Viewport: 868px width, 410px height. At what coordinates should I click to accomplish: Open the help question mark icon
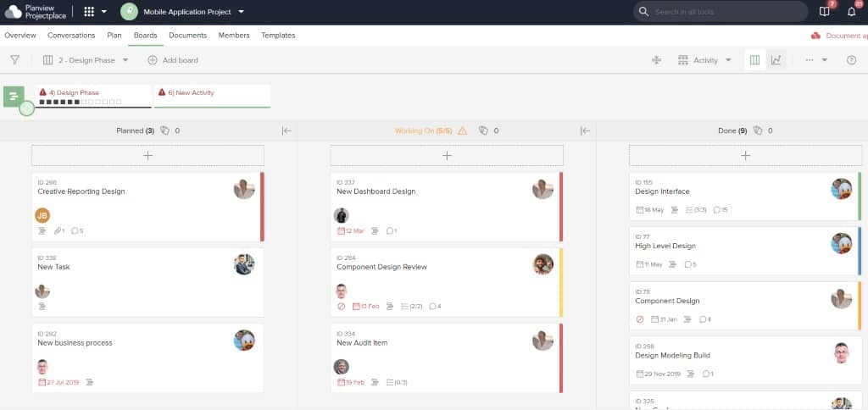coord(851,60)
